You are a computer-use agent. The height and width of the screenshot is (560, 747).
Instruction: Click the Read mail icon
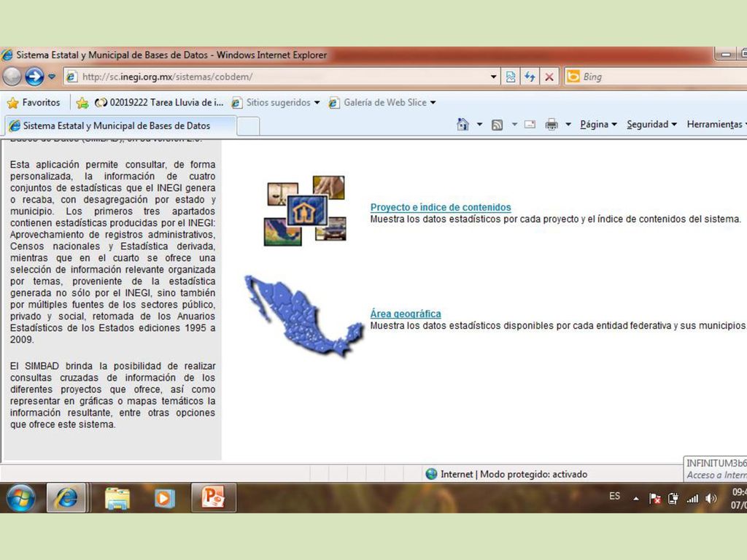(x=530, y=124)
